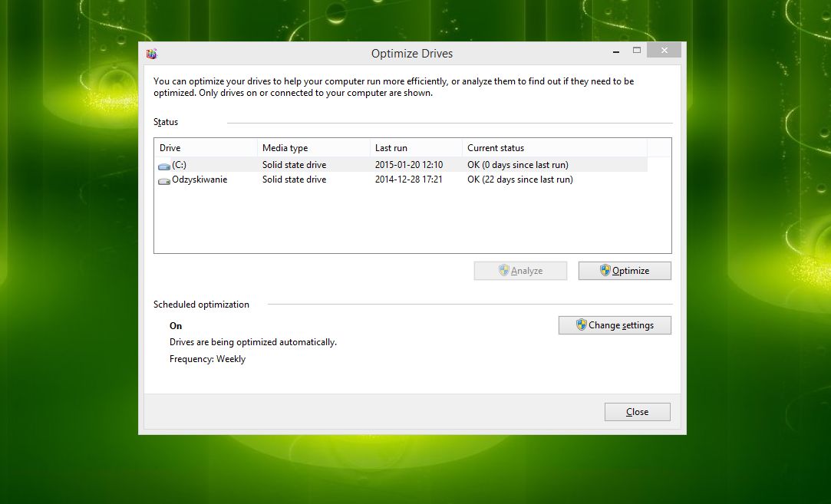Click 'OK (0 days since last run)' status
Image resolution: width=831 pixels, height=504 pixels.
[x=518, y=165]
